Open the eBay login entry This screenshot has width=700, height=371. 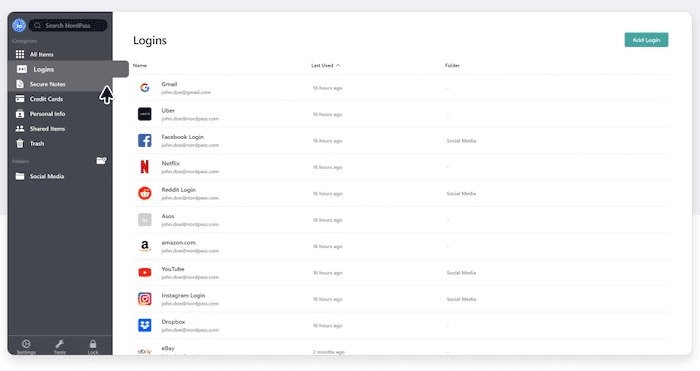tap(402, 348)
